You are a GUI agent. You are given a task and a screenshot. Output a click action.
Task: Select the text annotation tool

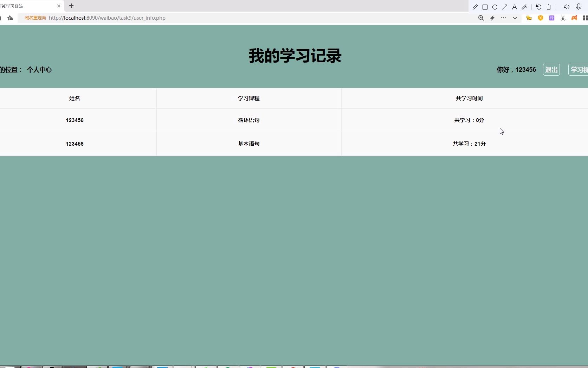[514, 7]
